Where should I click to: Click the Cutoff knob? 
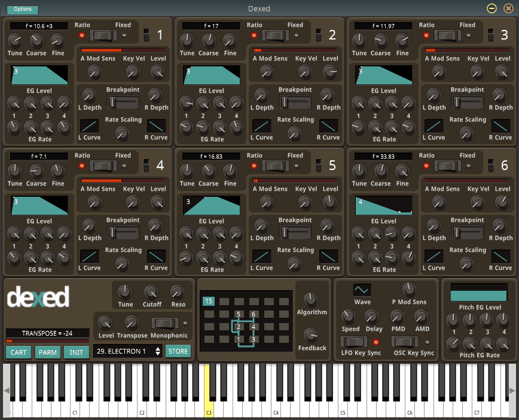[151, 292]
